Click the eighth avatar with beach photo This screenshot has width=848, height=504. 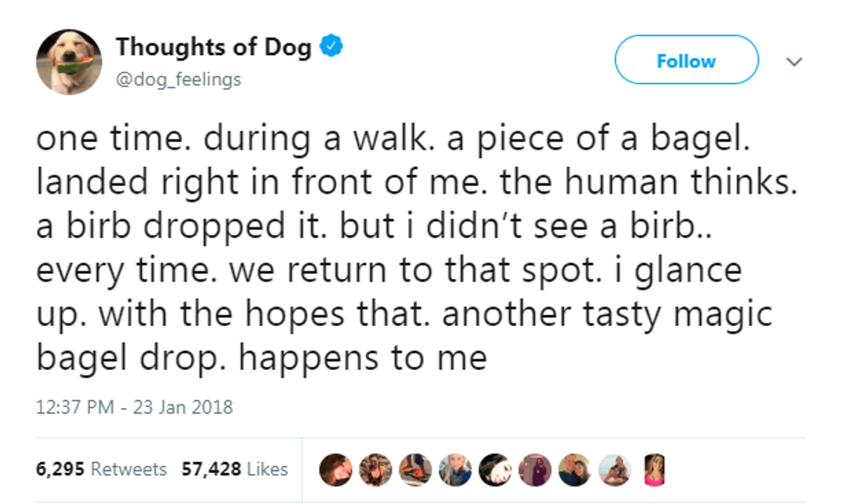pyautogui.click(x=614, y=469)
